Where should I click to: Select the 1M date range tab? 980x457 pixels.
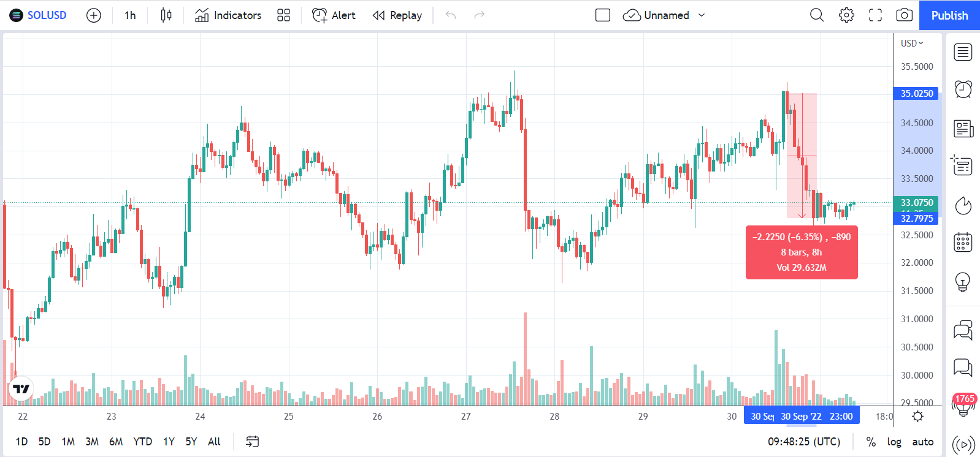[68, 442]
